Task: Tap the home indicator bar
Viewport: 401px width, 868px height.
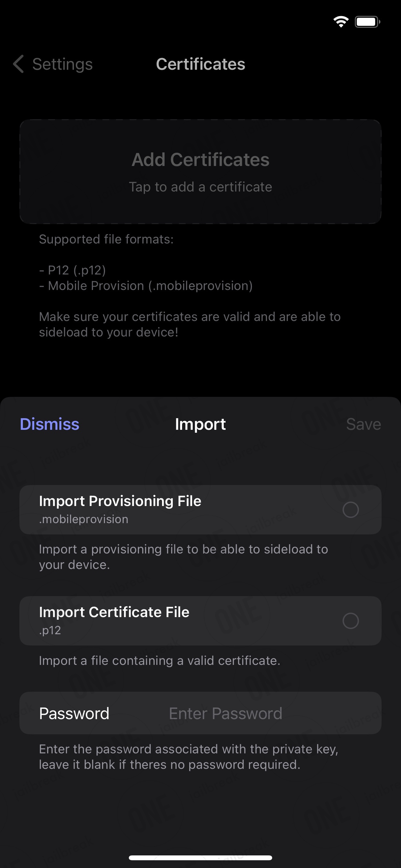Action: (x=200, y=858)
